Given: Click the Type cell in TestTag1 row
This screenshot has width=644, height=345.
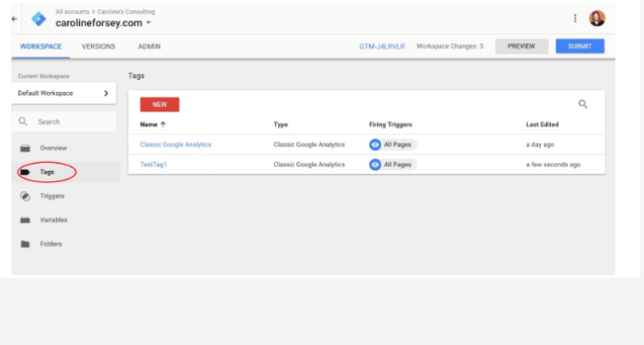Looking at the screenshot, I should 309,165.
